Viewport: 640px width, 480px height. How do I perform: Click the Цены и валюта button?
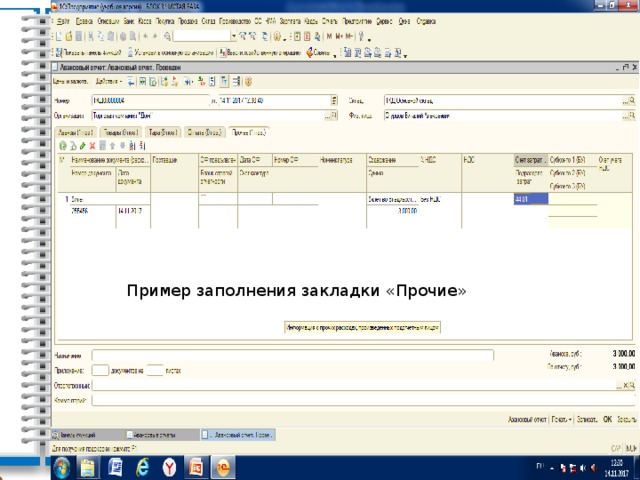pyautogui.click(x=70, y=82)
